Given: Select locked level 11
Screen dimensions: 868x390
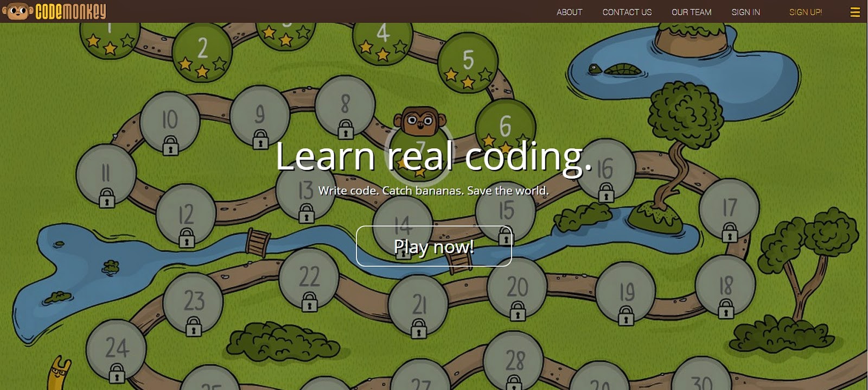Looking at the screenshot, I should pyautogui.click(x=106, y=175).
